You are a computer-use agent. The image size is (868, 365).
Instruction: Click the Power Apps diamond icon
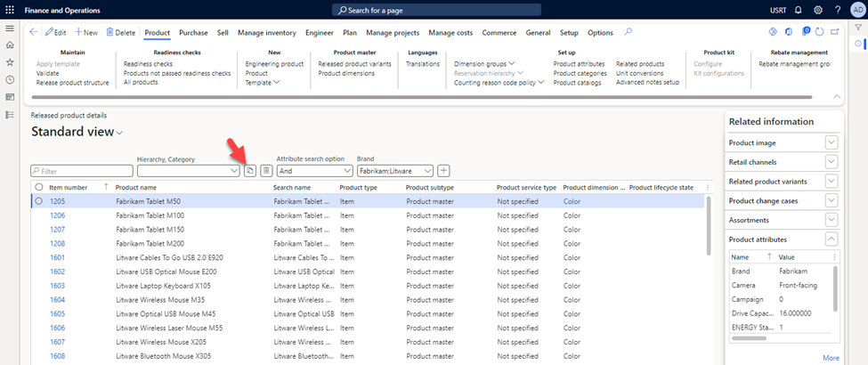[x=774, y=32]
